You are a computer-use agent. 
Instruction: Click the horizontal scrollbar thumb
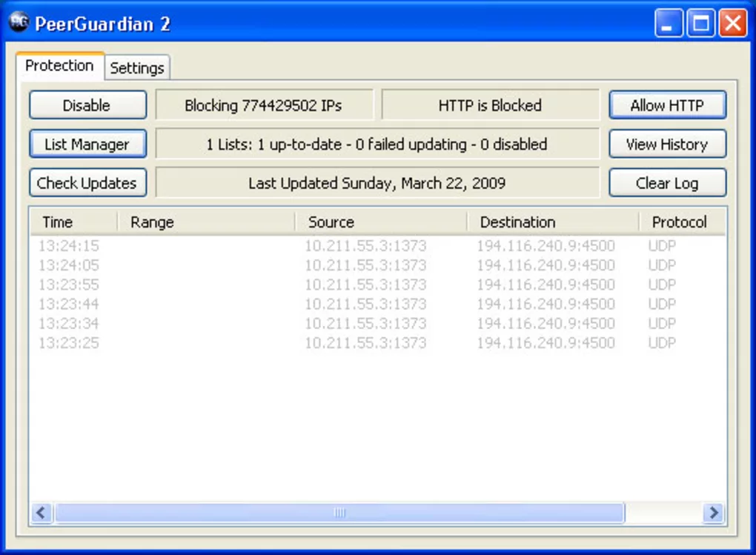pos(339,513)
